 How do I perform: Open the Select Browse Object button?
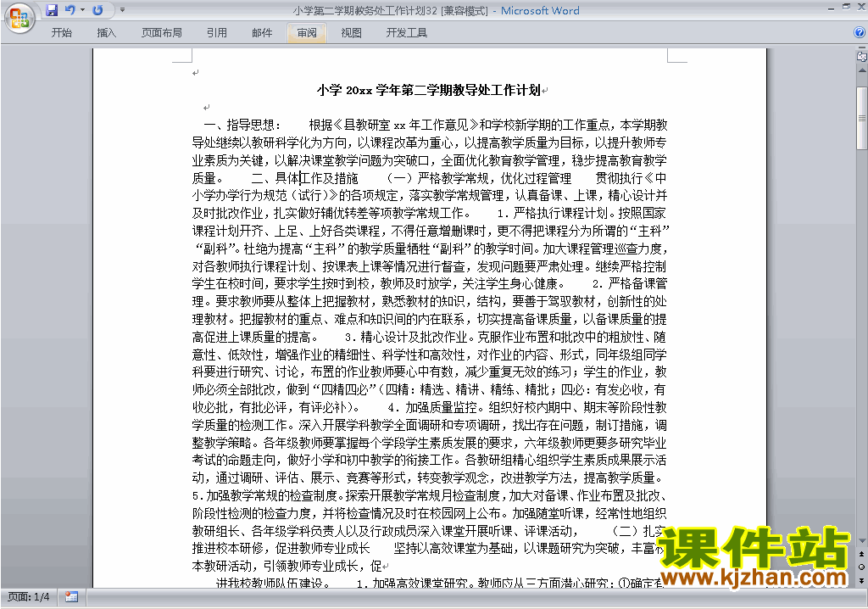tap(861, 567)
